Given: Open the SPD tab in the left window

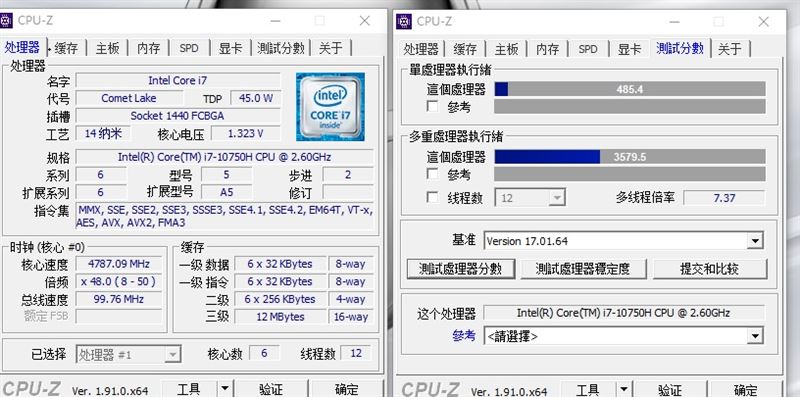Looking at the screenshot, I should click(189, 48).
